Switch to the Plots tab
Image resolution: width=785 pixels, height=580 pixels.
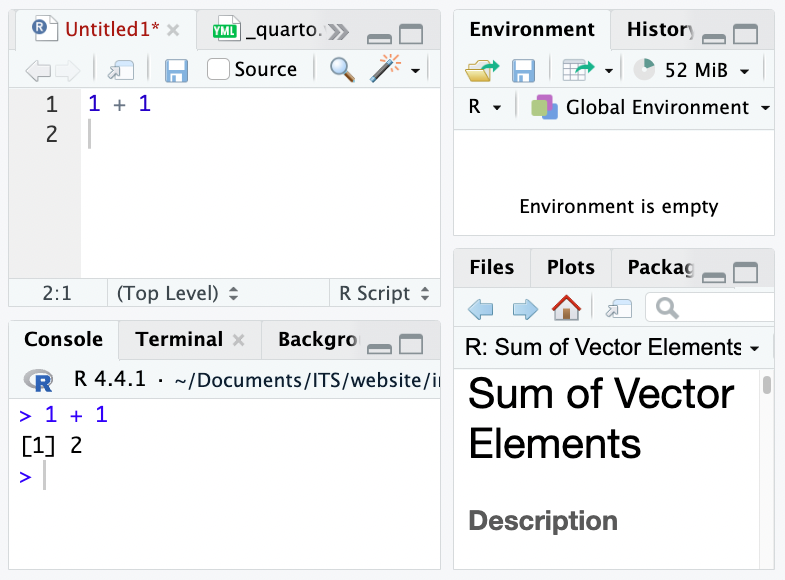pyautogui.click(x=571, y=267)
